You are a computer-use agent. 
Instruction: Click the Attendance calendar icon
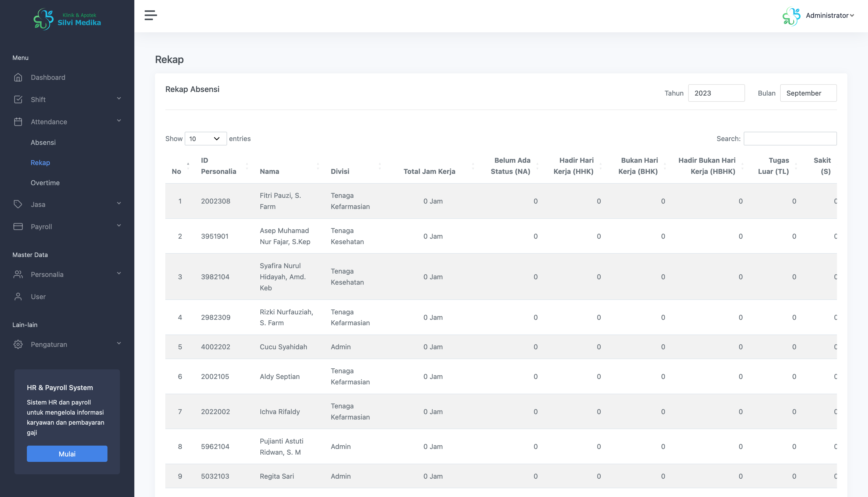(x=18, y=122)
